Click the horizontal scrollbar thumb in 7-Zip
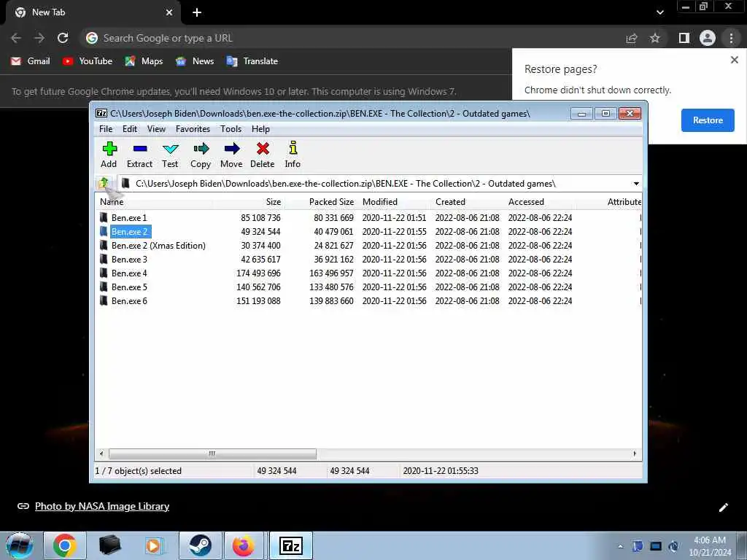 [x=212, y=454]
